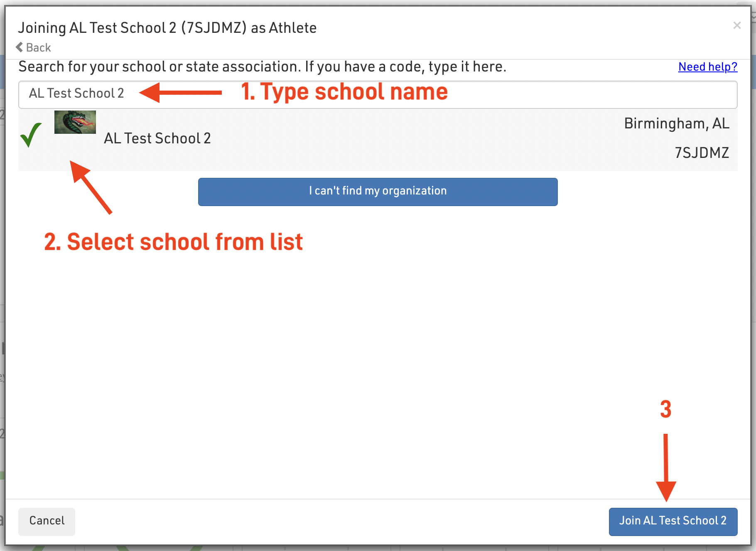Click the dialog title mentioning Athlete
Viewport: 756px width, 551px height.
pos(167,28)
